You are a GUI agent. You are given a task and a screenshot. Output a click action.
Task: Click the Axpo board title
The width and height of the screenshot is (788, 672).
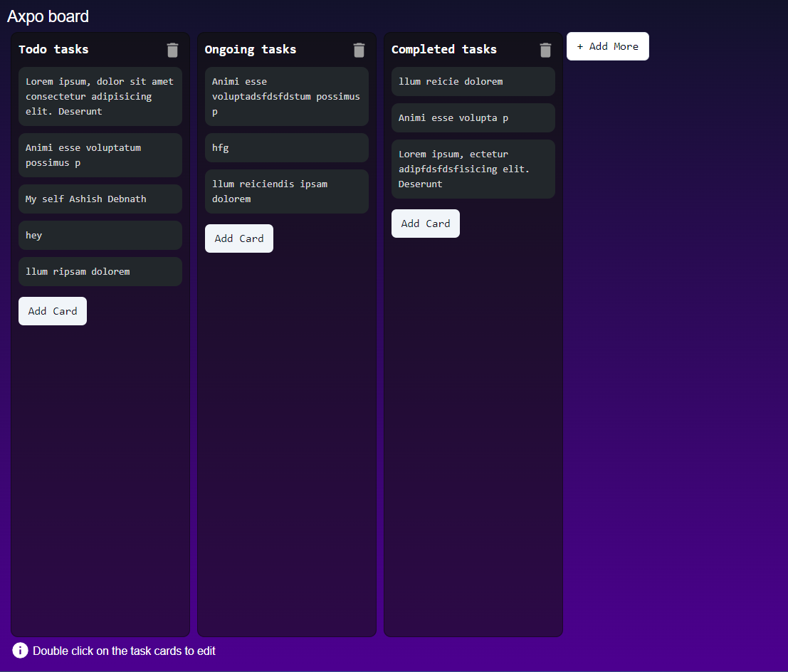coord(48,16)
